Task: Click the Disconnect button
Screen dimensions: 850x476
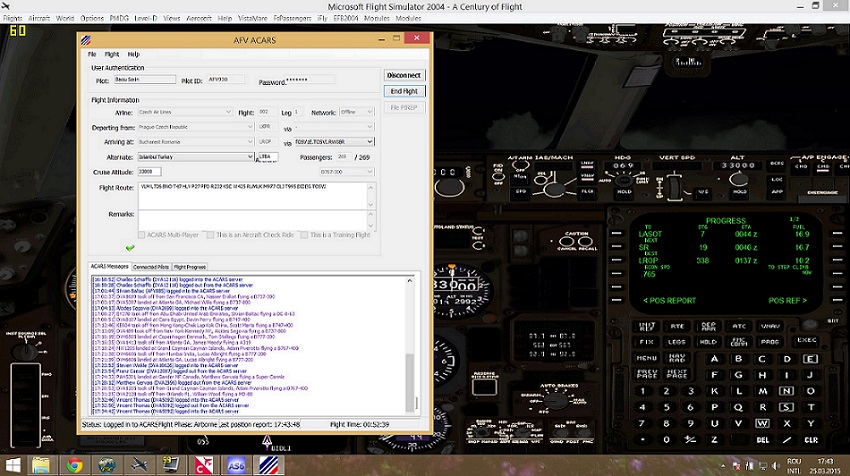Action: [x=404, y=75]
